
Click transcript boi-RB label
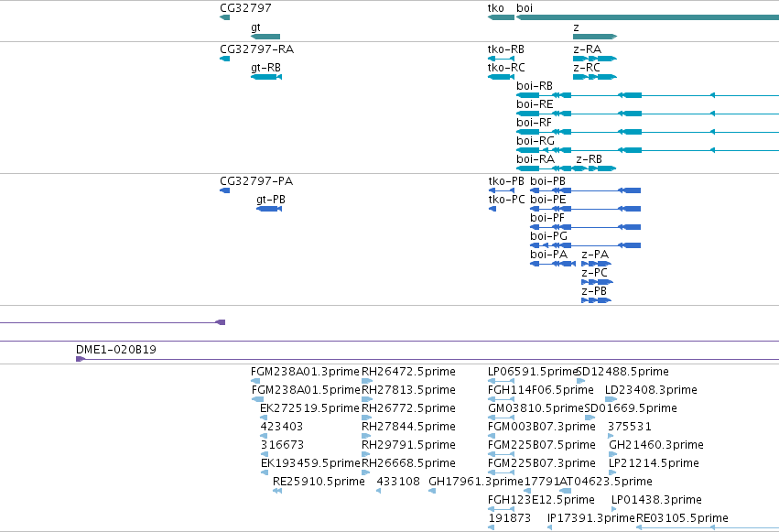pos(534,86)
